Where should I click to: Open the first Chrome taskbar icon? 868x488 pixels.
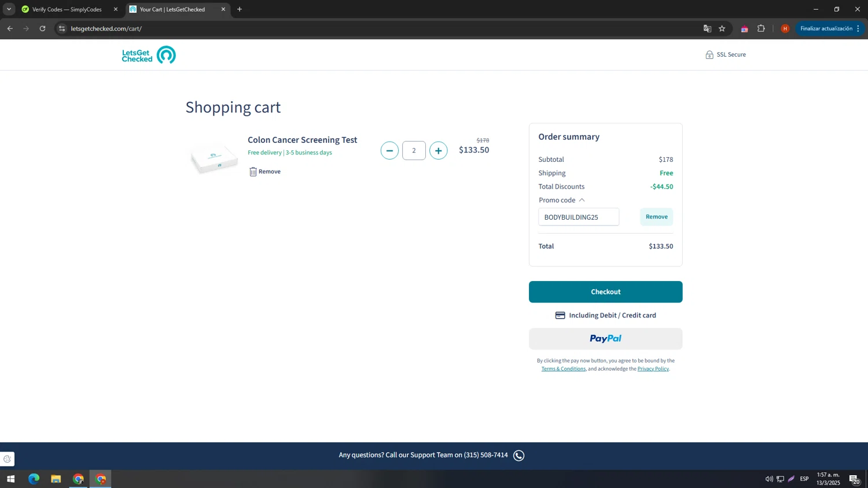(x=78, y=479)
